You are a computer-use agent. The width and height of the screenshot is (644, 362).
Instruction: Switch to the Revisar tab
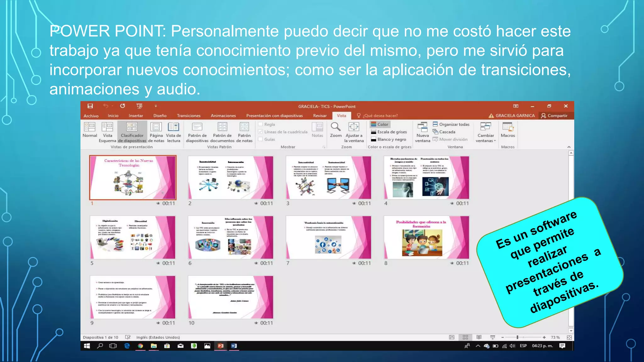[x=320, y=116]
